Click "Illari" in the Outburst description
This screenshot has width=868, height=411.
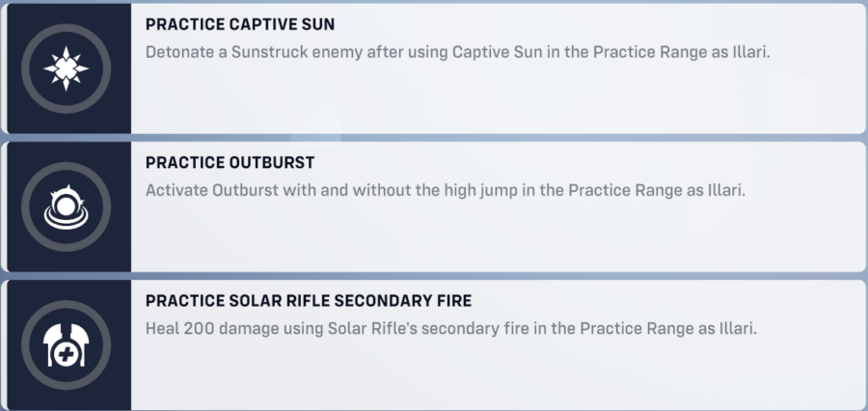(x=725, y=190)
